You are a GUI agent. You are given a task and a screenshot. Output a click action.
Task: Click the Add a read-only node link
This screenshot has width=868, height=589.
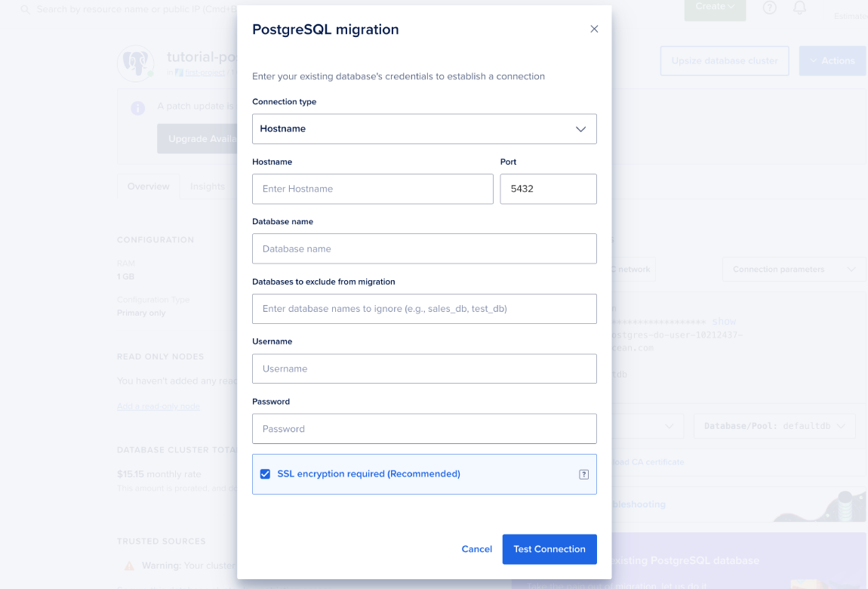159,406
